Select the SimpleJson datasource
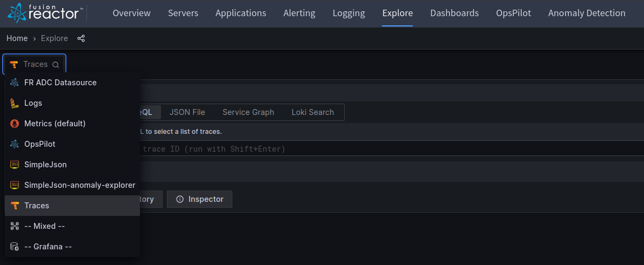This screenshot has width=644, height=265. 72,165
